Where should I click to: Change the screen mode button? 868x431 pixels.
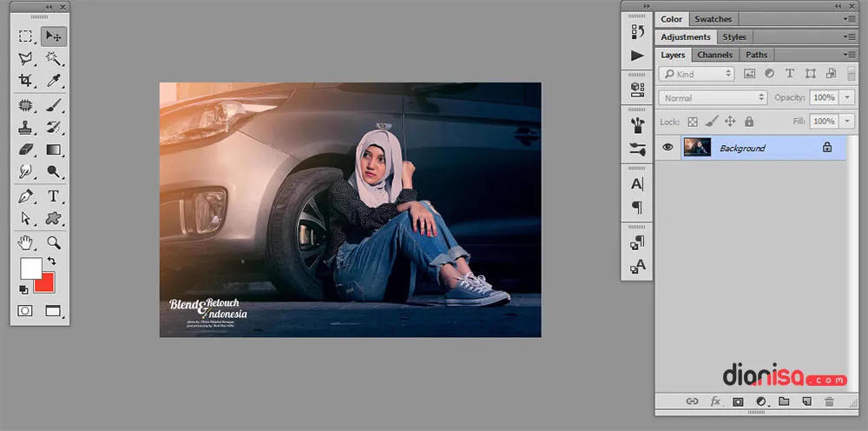click(x=53, y=311)
